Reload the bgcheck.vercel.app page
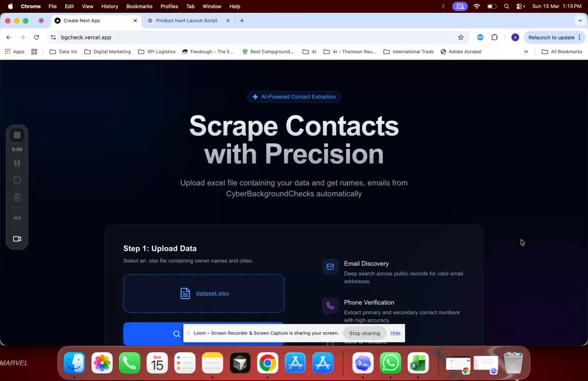 [x=37, y=37]
